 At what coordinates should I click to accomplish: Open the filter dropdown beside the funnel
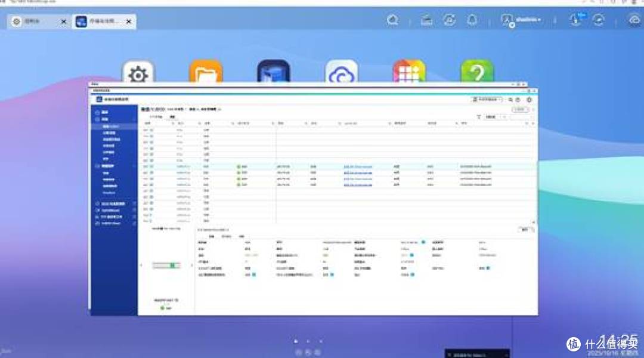coord(495,117)
